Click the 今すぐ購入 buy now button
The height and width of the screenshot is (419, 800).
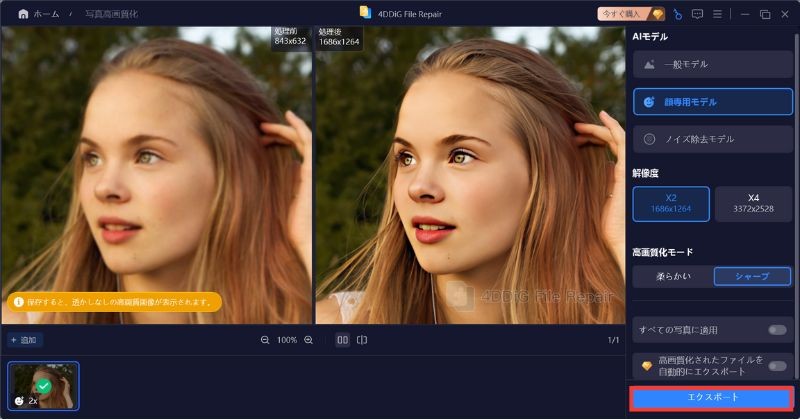(x=631, y=14)
